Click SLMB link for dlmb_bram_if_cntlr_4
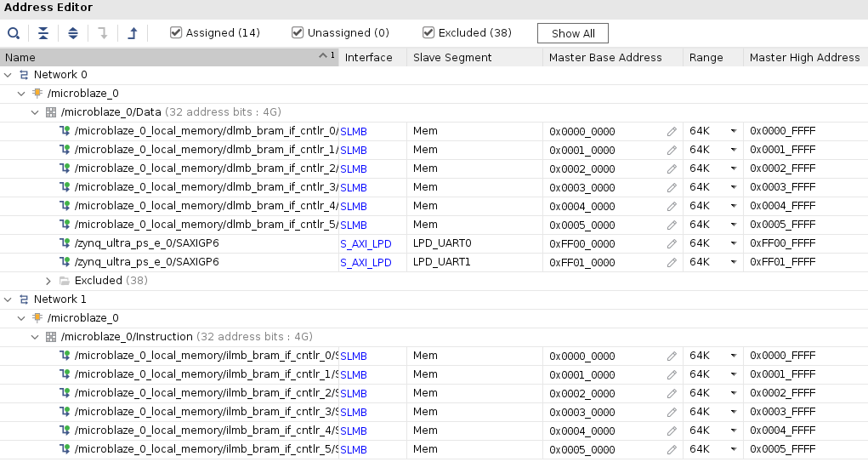Image resolution: width=868 pixels, height=462 pixels. (354, 207)
